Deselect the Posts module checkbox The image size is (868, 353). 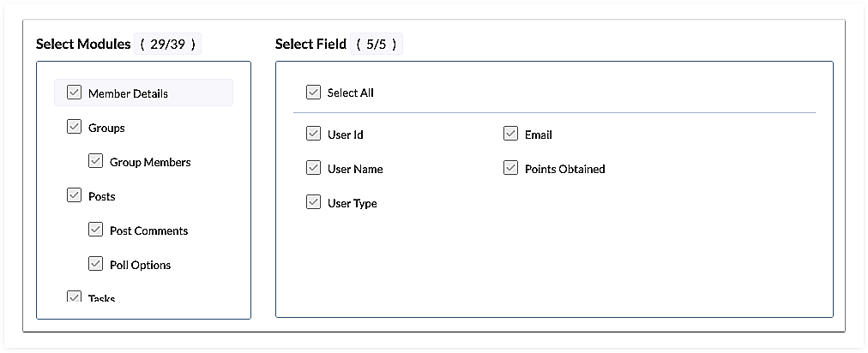(x=74, y=195)
